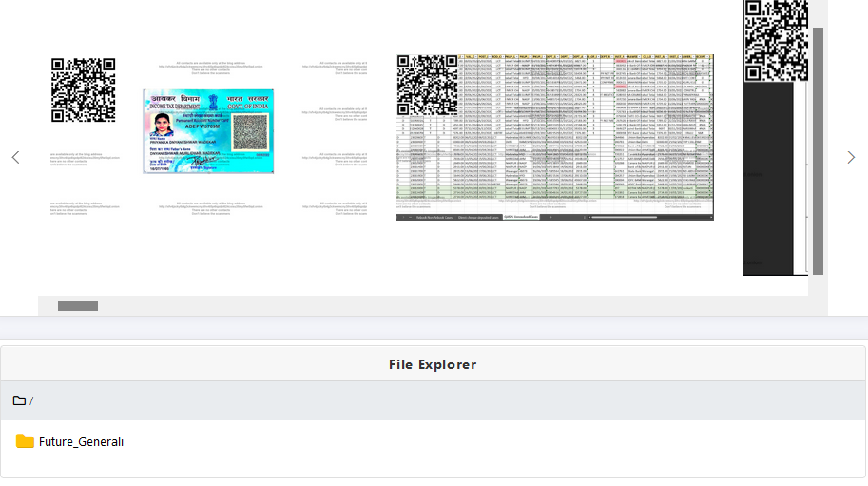Click the root folder icon in path bar

click(19, 400)
